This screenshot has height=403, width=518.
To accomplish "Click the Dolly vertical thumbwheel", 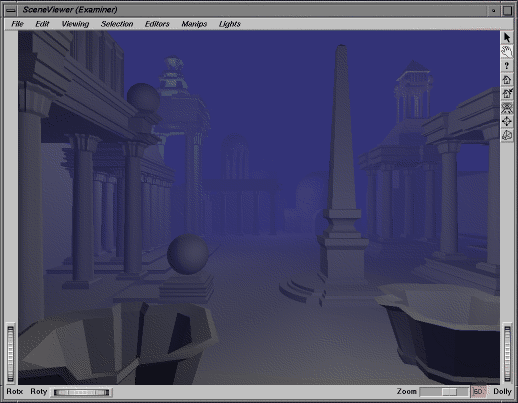I will pyautogui.click(x=507, y=354).
